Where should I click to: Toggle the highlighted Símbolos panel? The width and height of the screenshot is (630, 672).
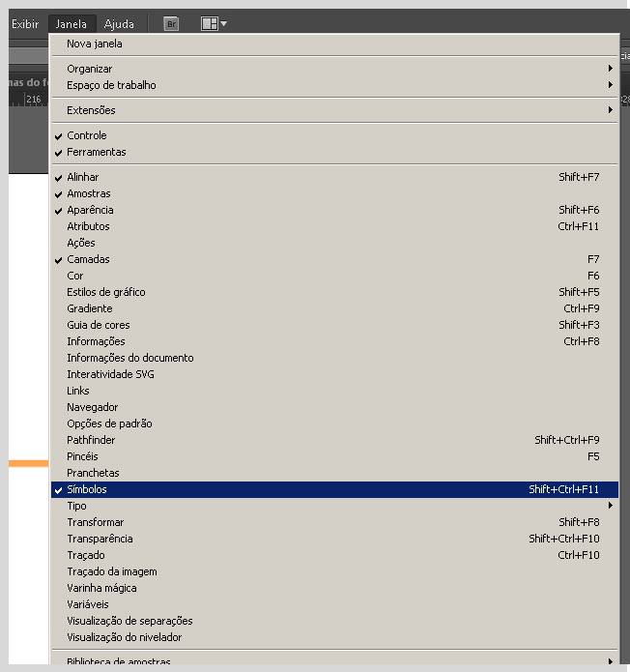coord(335,489)
